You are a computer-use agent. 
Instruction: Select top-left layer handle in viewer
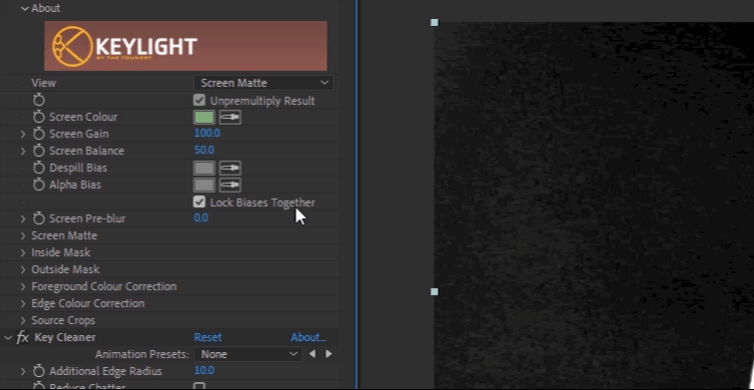click(434, 23)
